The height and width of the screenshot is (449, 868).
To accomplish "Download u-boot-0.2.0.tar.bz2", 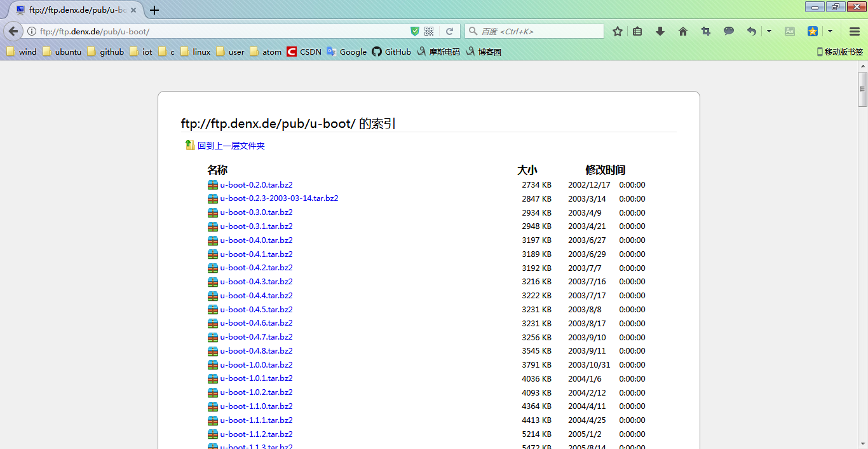I will pos(257,185).
